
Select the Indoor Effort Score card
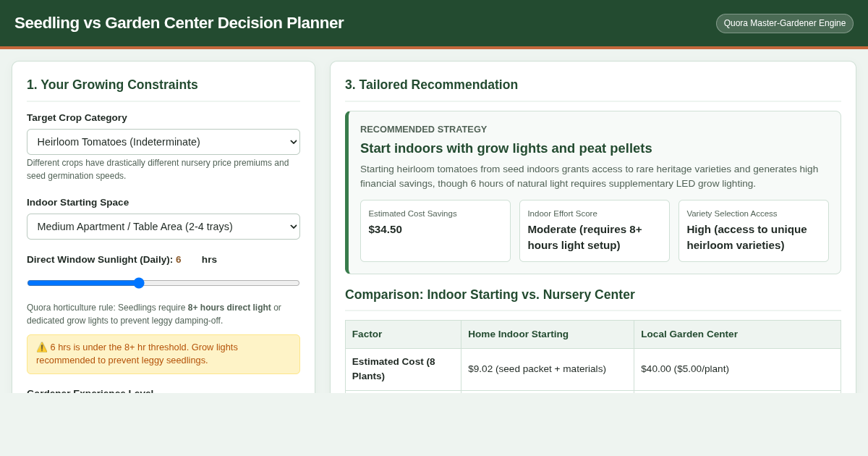coord(595,231)
